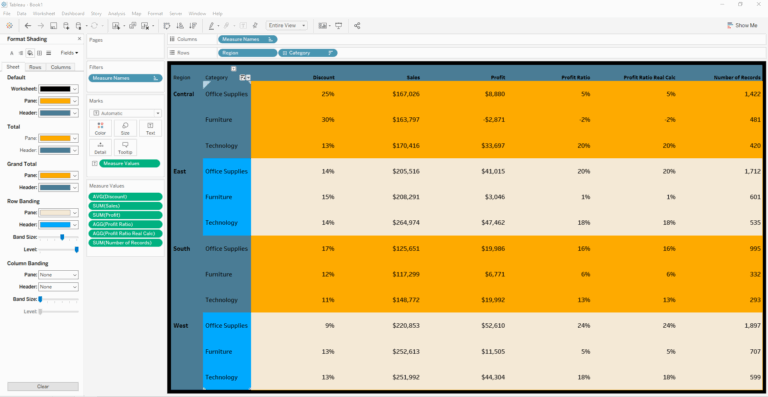Click the Share workbook icon

pos(357,25)
